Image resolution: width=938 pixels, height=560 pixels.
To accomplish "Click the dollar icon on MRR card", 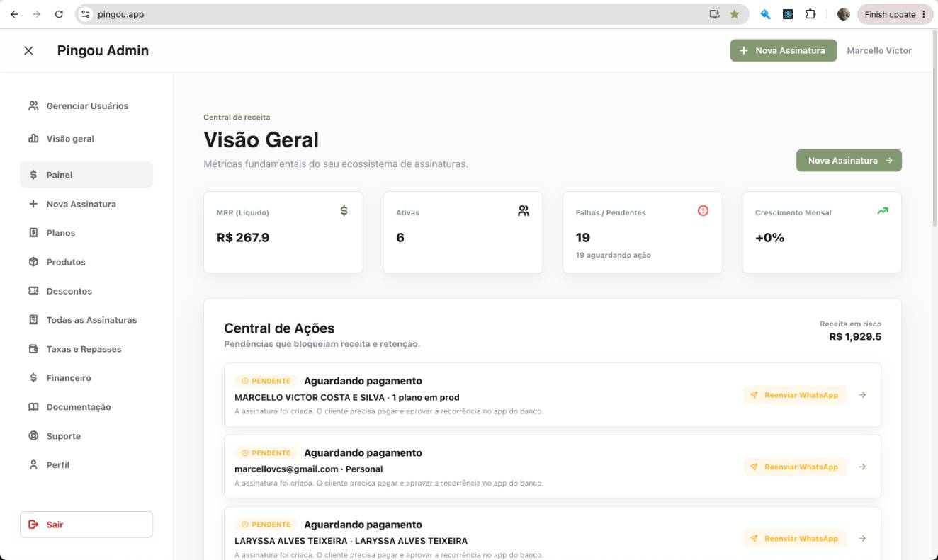I will coord(344,210).
